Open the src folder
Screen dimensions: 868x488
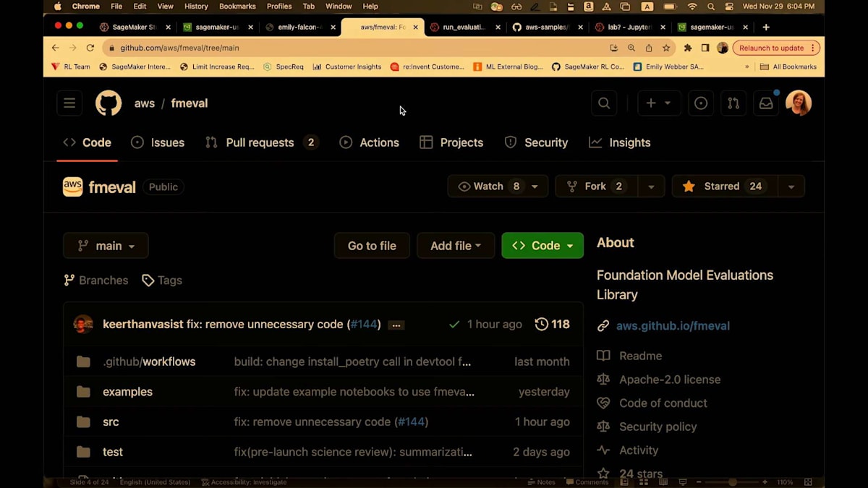111,422
